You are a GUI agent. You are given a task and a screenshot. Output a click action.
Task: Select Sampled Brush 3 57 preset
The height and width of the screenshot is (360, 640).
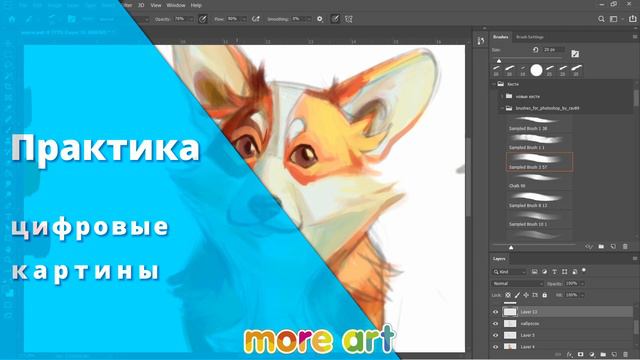coord(539,162)
